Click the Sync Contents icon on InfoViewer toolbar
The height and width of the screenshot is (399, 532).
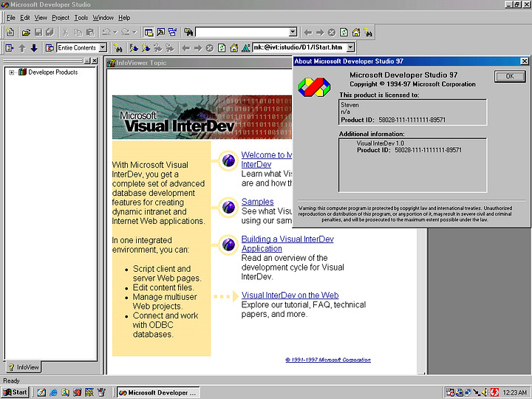coord(10,48)
